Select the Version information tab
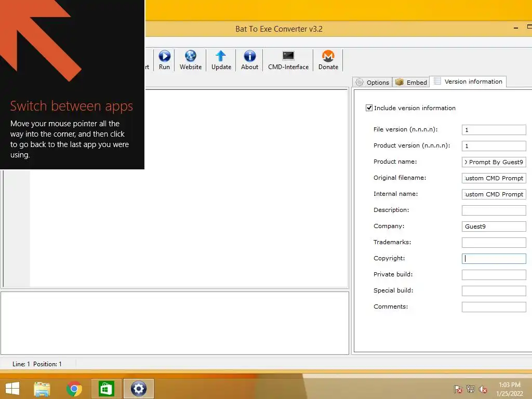 468,82
